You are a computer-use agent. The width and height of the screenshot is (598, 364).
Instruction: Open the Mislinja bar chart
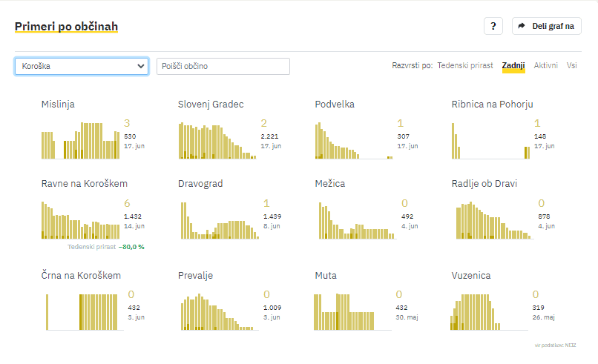80,141
